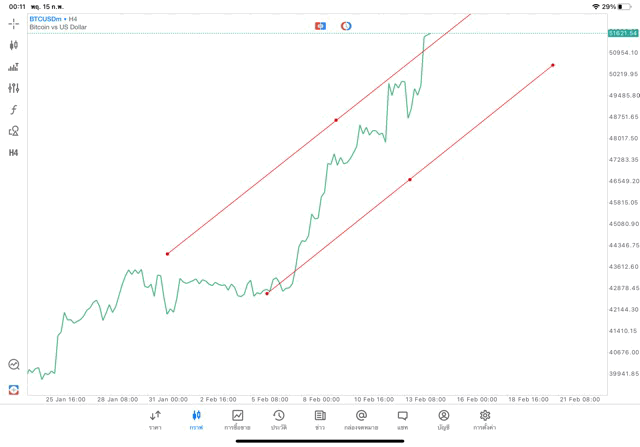The height and width of the screenshot is (447, 640).
Task: Select the current price label 51621.94
Action: 622,33
